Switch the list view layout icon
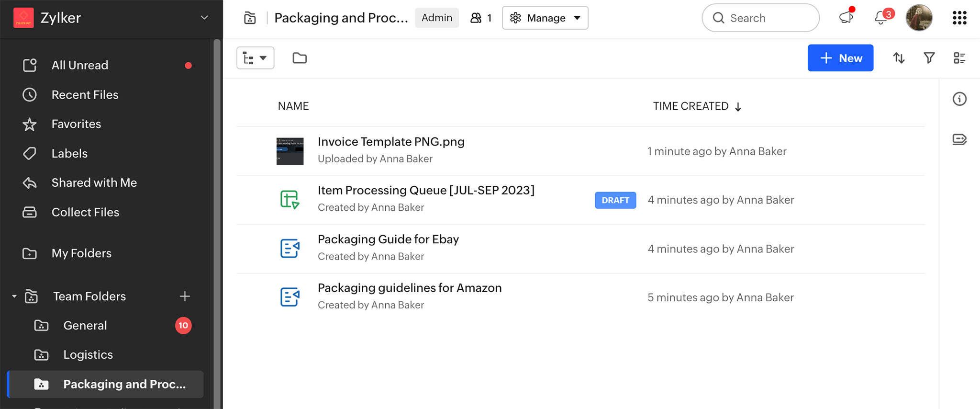This screenshot has width=980, height=409. click(959, 58)
